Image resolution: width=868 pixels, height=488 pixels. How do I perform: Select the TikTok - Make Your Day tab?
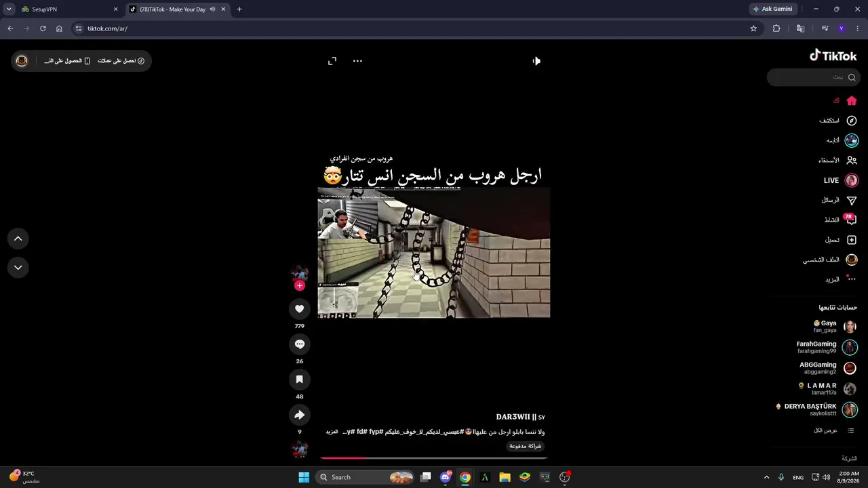coord(178,9)
